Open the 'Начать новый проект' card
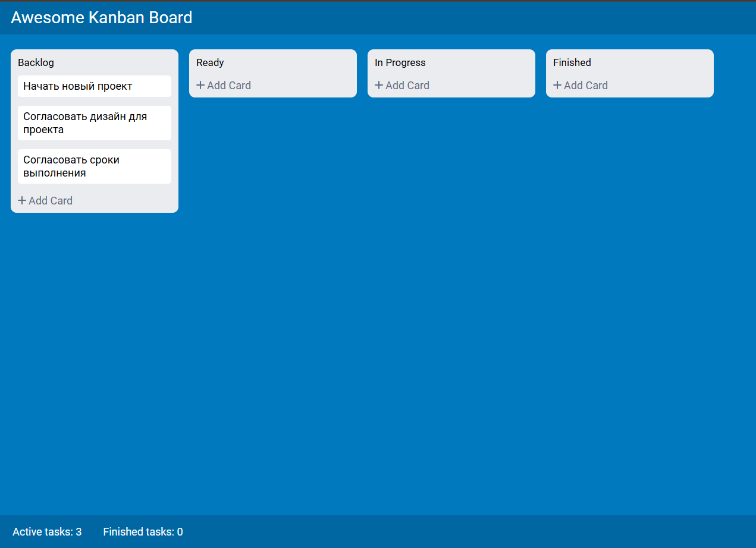Image resolution: width=756 pixels, height=548 pixels. click(x=94, y=86)
